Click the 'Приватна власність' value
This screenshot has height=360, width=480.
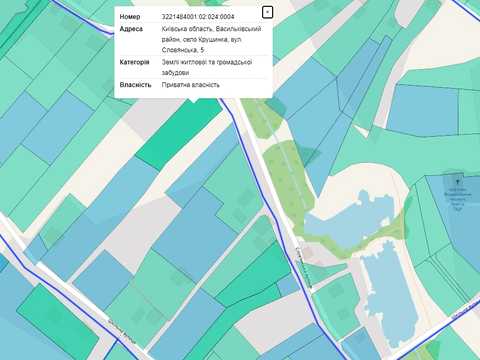191,85
